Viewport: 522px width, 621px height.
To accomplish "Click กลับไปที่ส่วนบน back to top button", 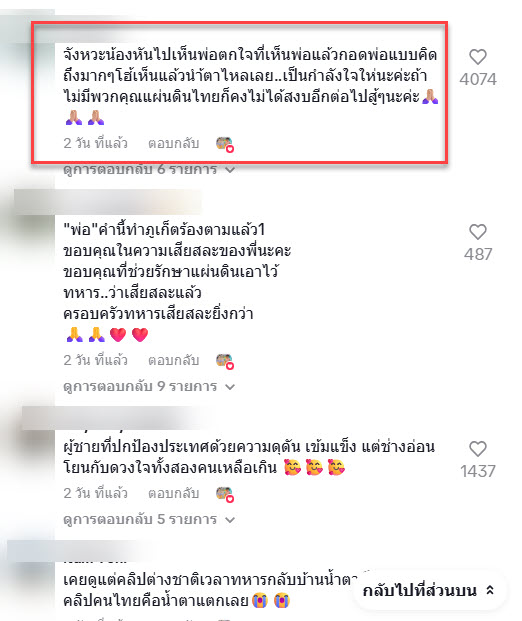I will tap(429, 591).
